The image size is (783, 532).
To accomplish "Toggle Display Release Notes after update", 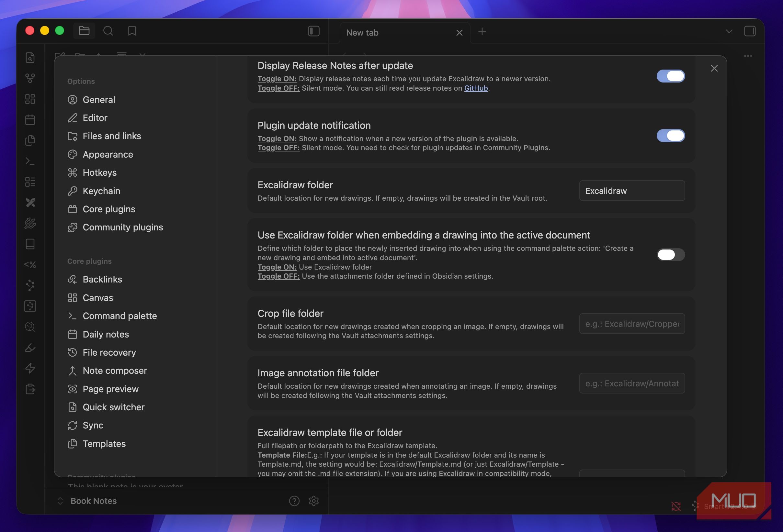I will tap(670, 76).
